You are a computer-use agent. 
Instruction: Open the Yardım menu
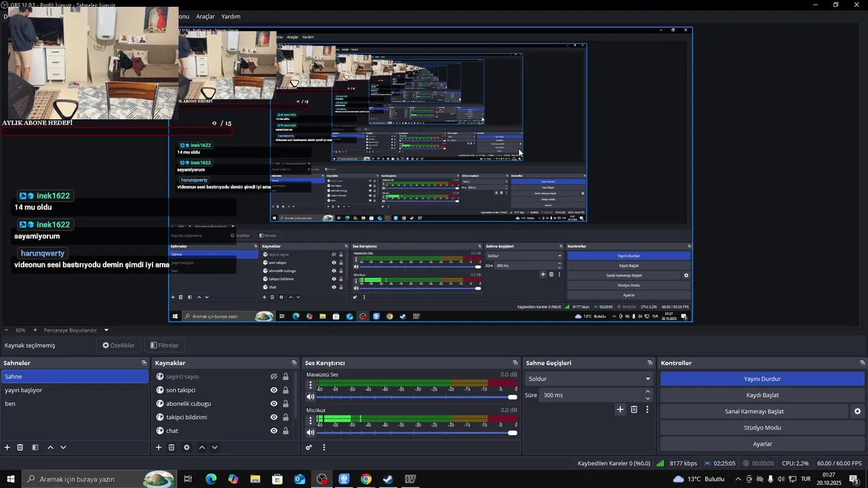[231, 16]
